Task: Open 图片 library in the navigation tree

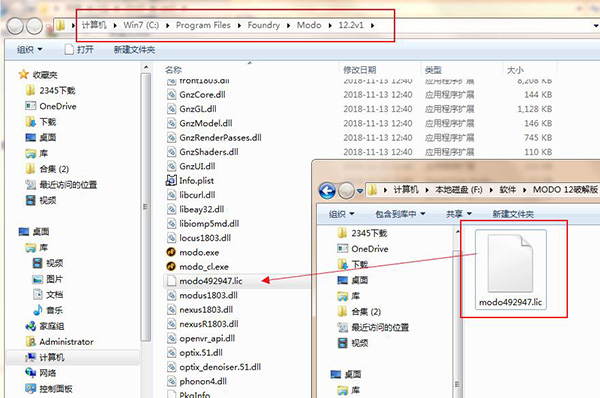Action: [48, 279]
